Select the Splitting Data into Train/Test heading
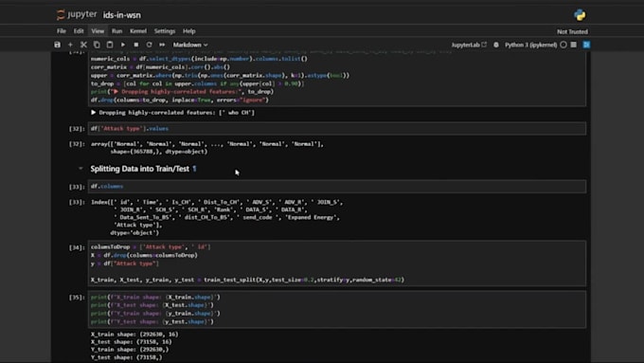Viewport: 644px width, 363px height. 139,169
